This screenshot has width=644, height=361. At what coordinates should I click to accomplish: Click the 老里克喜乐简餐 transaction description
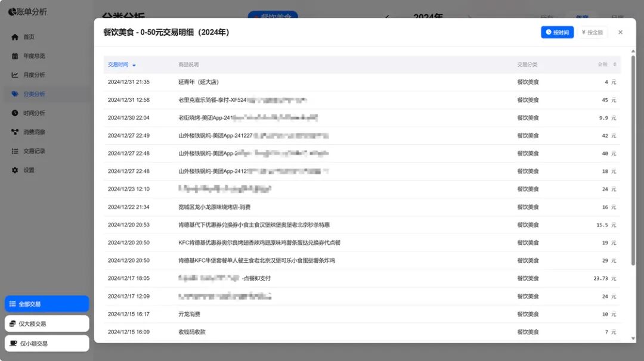[x=242, y=100]
